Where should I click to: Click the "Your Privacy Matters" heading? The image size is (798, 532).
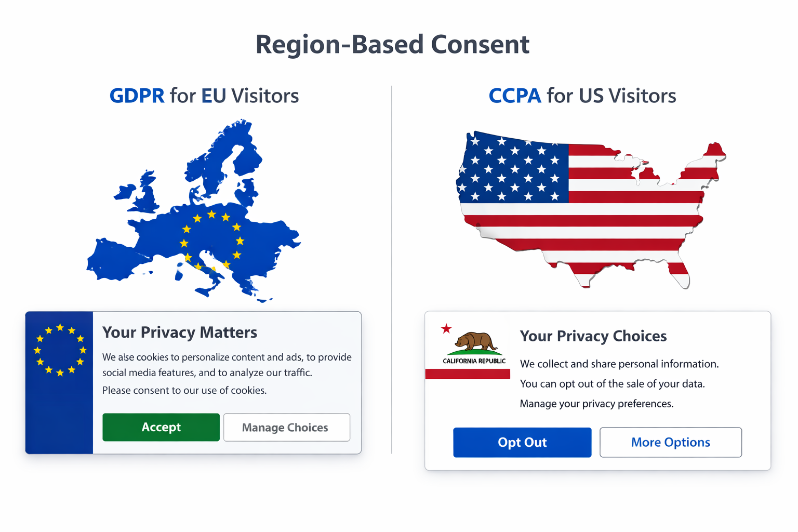click(180, 332)
